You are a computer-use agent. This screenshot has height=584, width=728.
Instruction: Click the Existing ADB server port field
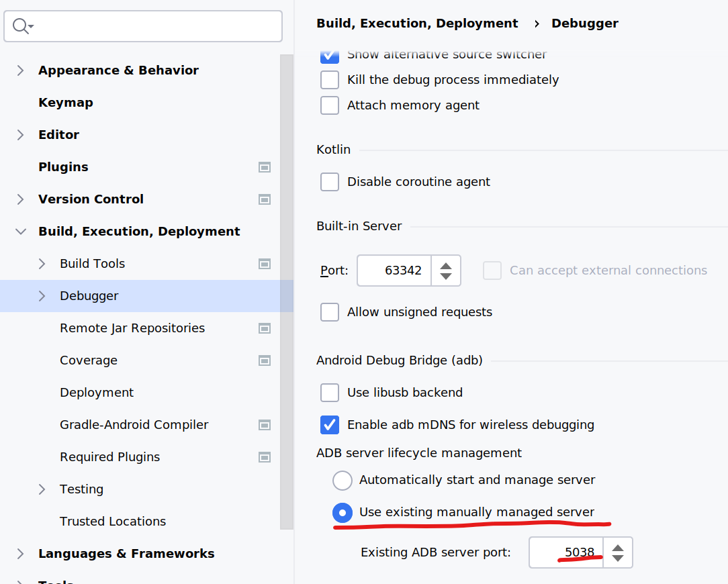pyautogui.click(x=565, y=552)
